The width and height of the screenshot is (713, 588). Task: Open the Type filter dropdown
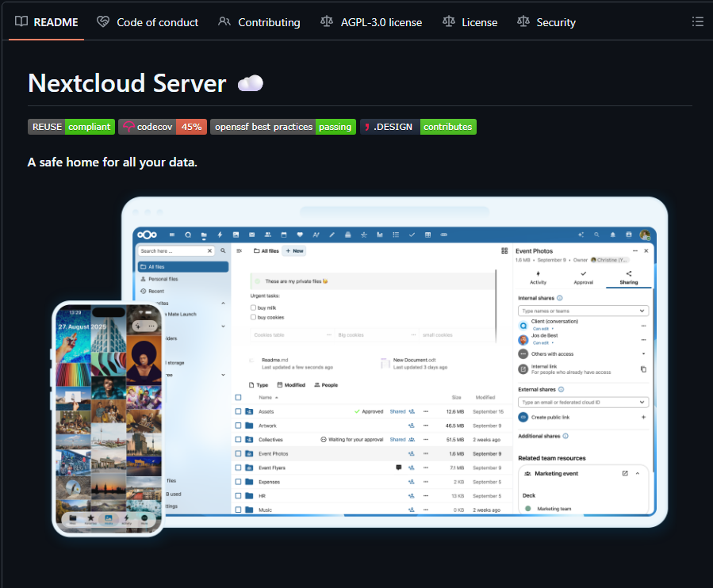click(x=259, y=385)
